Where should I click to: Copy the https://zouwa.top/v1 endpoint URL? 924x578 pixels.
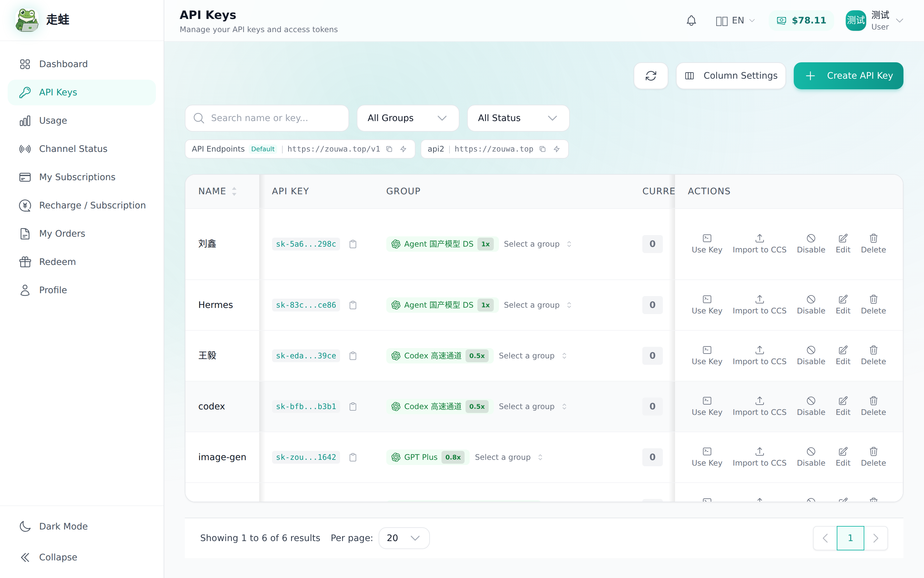389,149
